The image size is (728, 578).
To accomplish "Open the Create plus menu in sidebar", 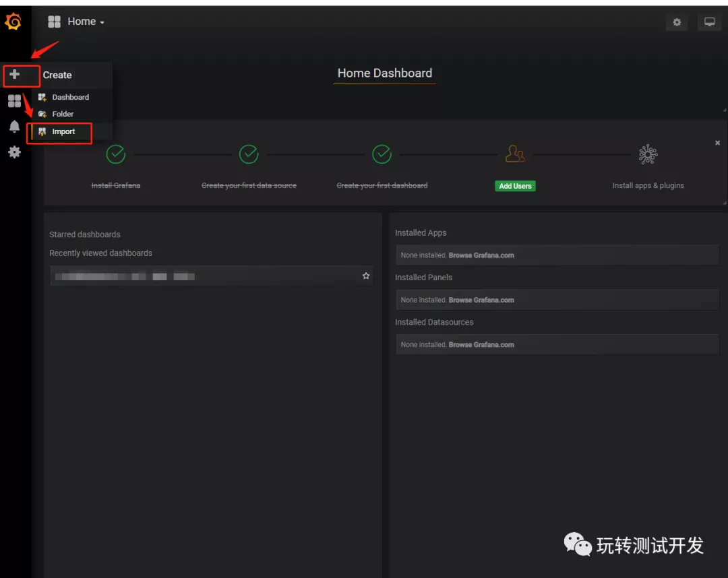I will click(x=15, y=75).
